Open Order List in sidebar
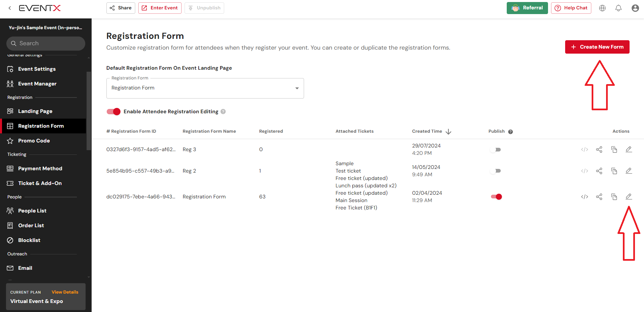This screenshot has height=312, width=644. pos(44,226)
